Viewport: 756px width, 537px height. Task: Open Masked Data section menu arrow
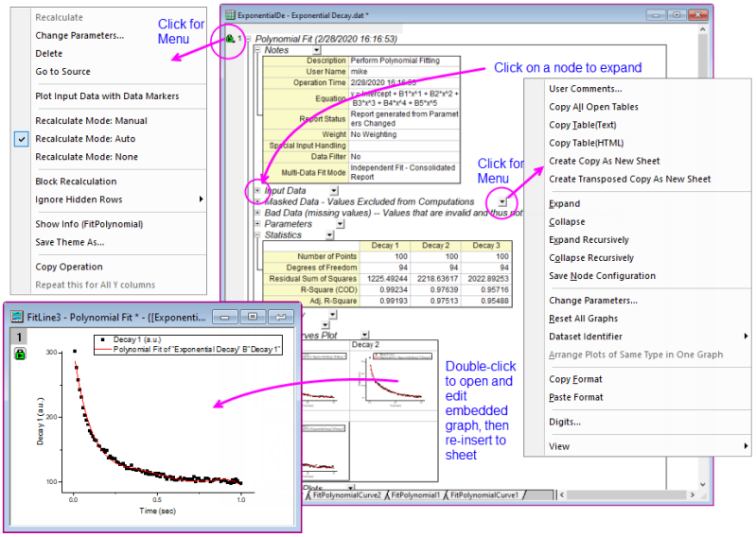tap(503, 202)
